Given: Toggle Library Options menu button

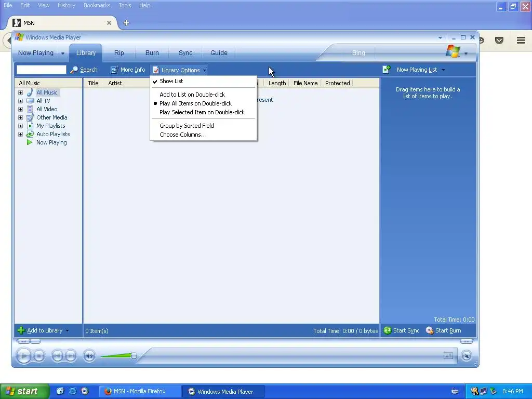Looking at the screenshot, I should click(179, 70).
